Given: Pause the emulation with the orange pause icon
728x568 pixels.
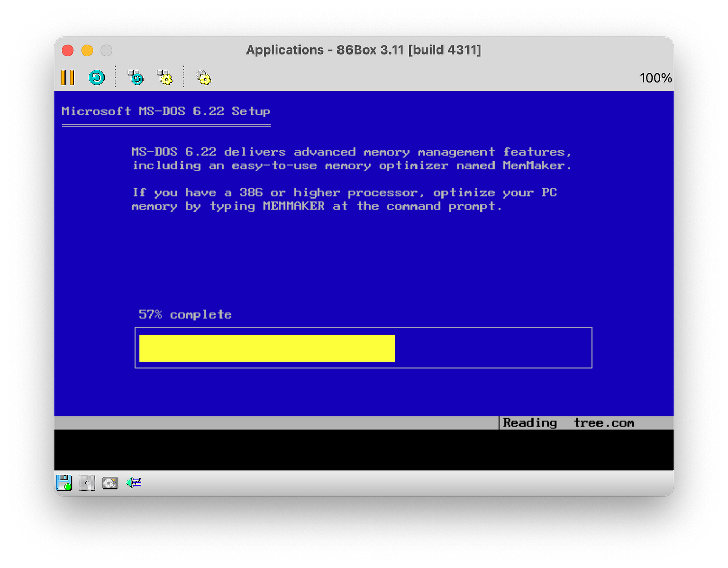Looking at the screenshot, I should coord(68,77).
